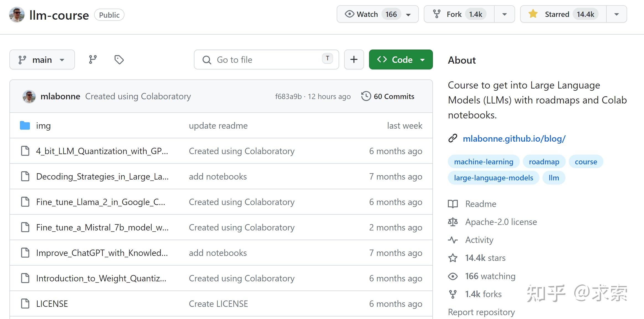Click the repository owner avatar beside llm-course
Screen dimensions: 644x319
17,15
